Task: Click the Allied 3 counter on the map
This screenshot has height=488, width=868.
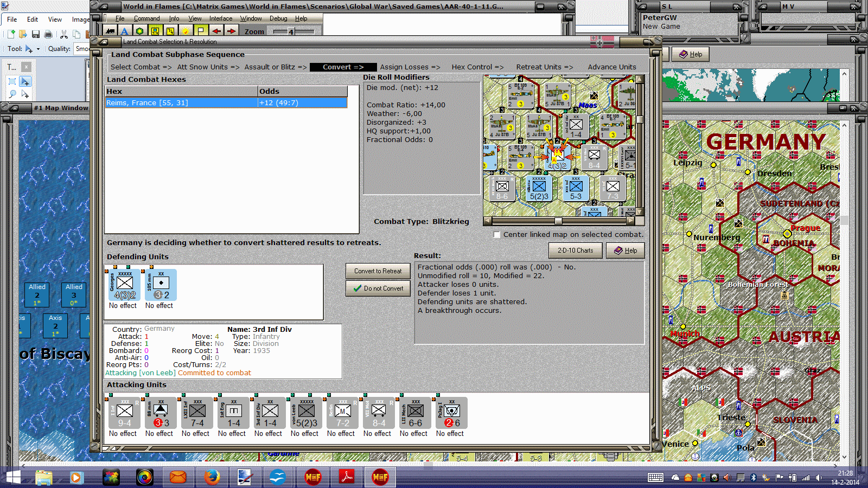Action: (74, 294)
